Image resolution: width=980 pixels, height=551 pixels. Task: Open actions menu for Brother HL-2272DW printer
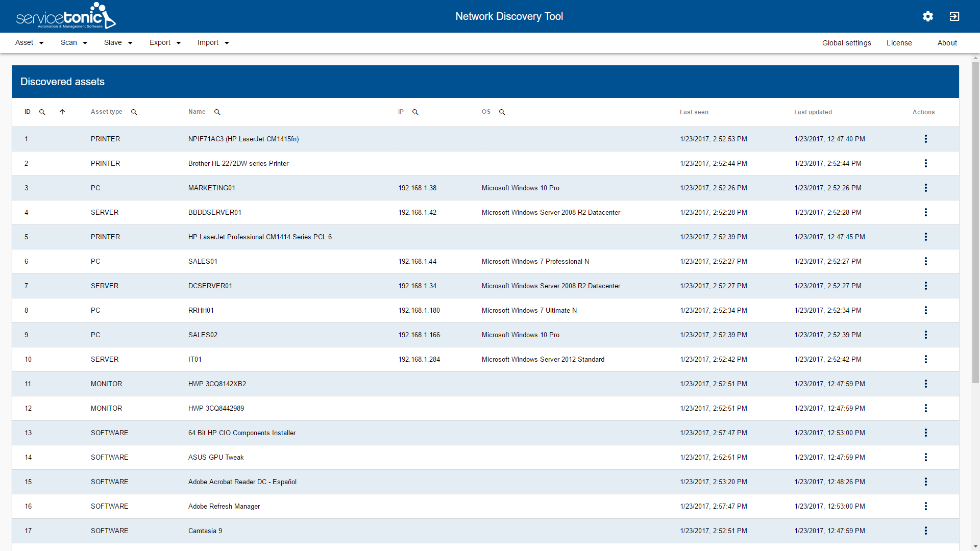(x=926, y=163)
